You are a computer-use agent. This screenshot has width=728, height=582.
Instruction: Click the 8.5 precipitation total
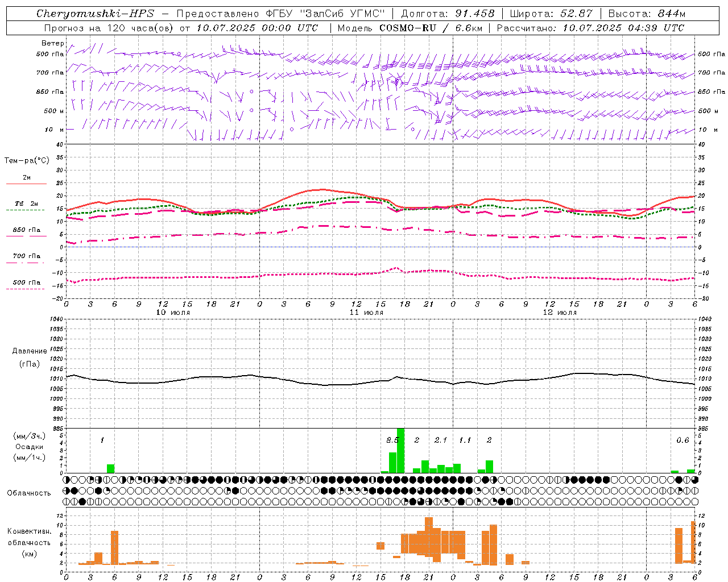(x=392, y=440)
